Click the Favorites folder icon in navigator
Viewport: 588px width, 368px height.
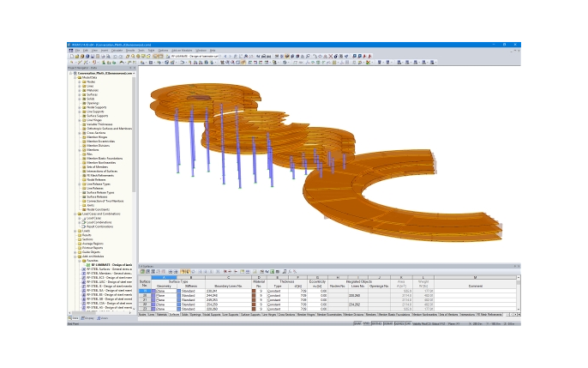(84, 261)
